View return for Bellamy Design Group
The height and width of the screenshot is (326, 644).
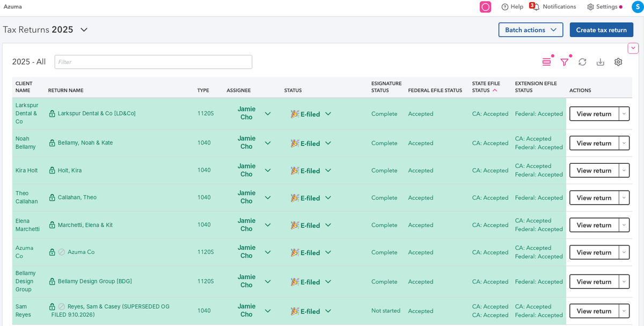tap(594, 281)
